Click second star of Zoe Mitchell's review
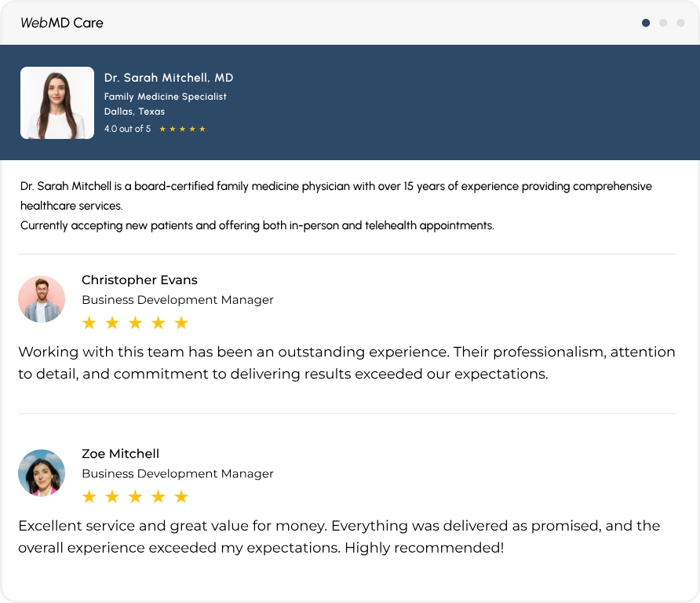Image resolution: width=700 pixels, height=603 pixels. pos(112,496)
